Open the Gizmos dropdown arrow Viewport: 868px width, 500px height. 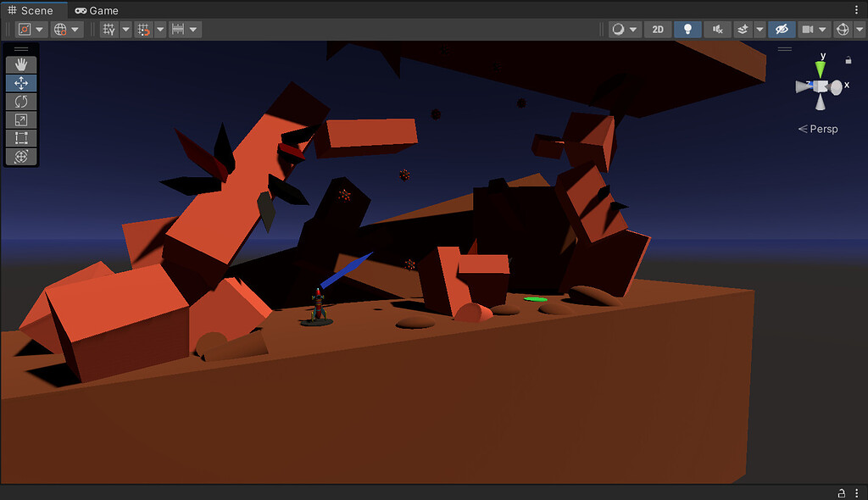[860, 30]
